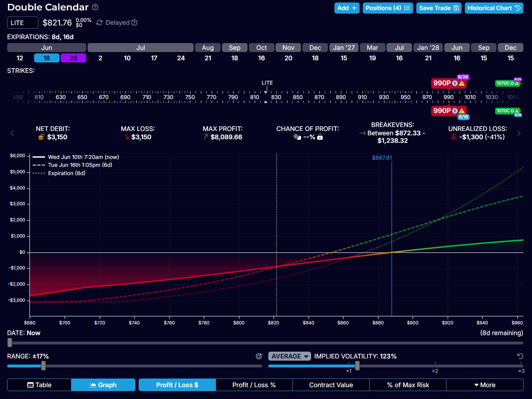Click the Save Trade button

click(439, 8)
